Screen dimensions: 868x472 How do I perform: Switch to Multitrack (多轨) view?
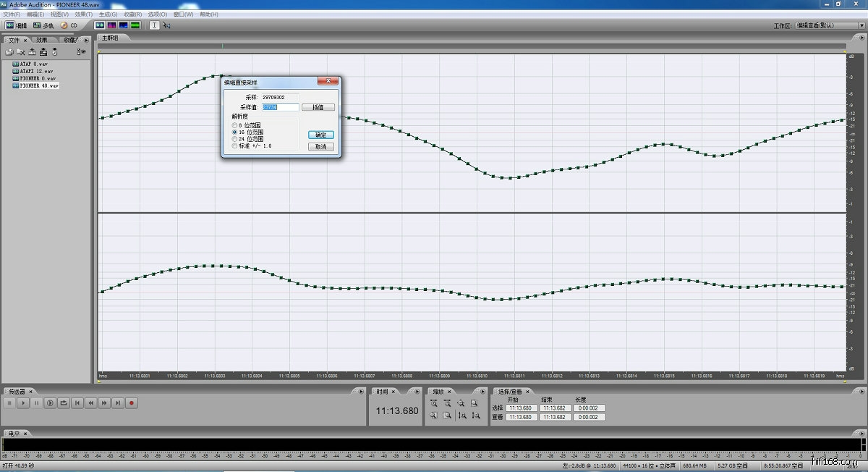tap(43, 25)
